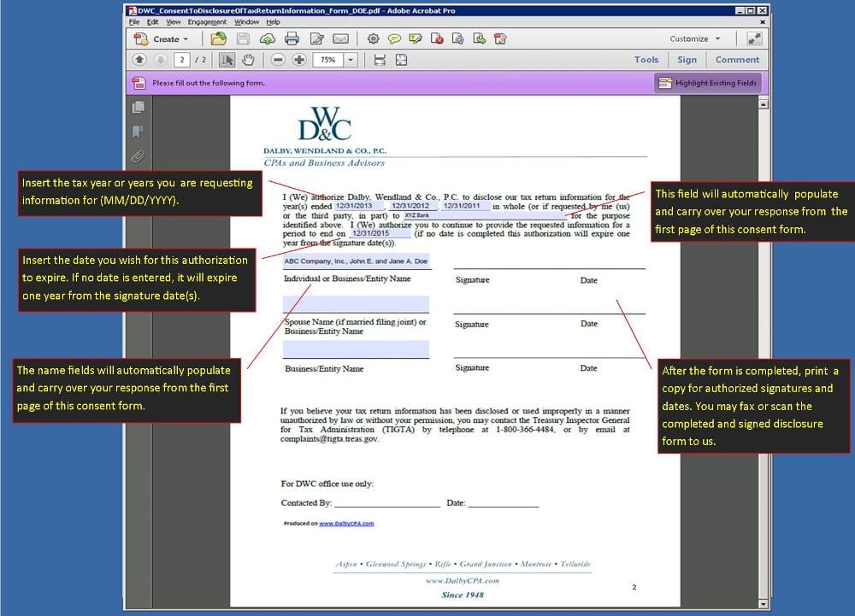Click the edit/sign document toolbar icon
Image resolution: width=855 pixels, height=616 pixels.
[x=317, y=38]
